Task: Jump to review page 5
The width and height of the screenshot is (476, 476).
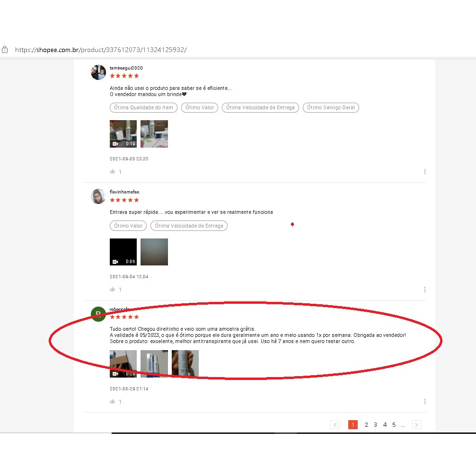Action: (394, 425)
